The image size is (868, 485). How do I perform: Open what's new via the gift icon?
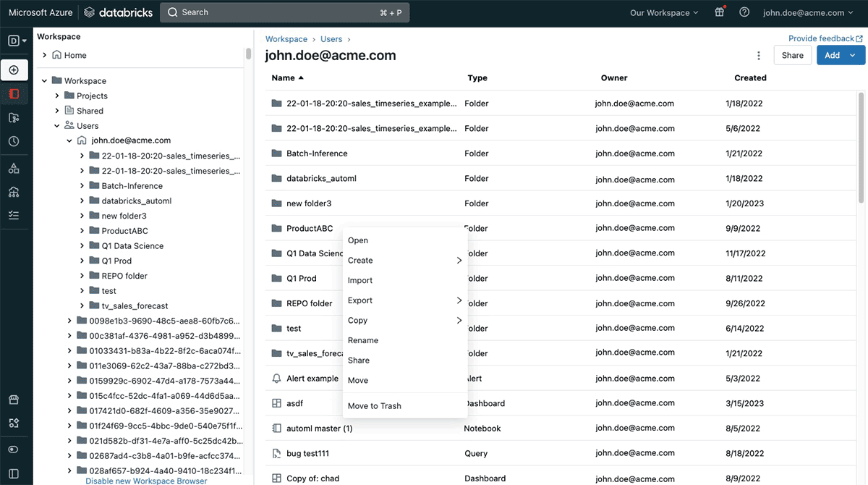point(719,12)
